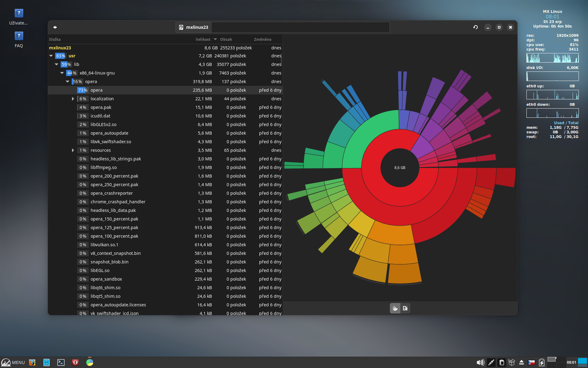Collapse the usr folder tree node
This screenshot has height=368, width=588.
click(x=51, y=56)
